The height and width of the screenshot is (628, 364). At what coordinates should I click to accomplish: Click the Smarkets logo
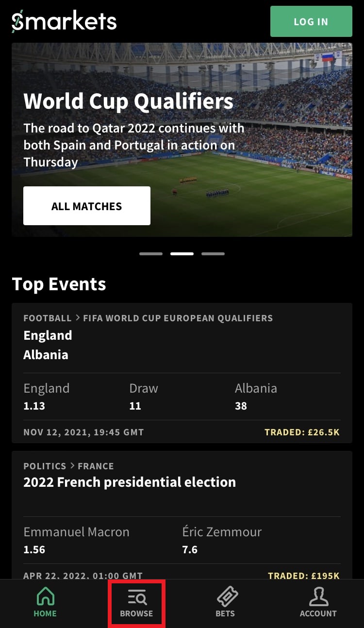65,21
